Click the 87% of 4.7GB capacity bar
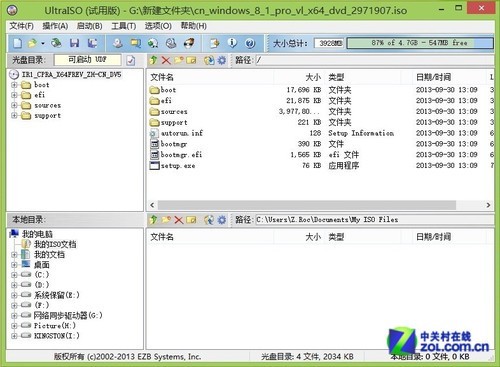The image size is (500, 367). 420,43
